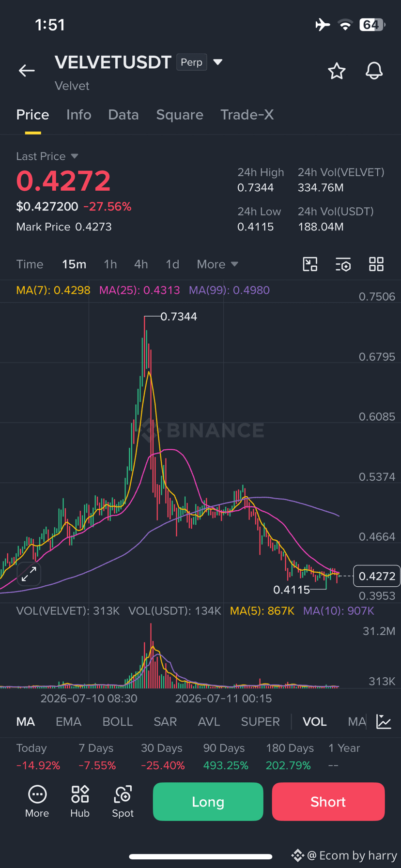Tap the 0.4115 low marker on chart
401x868 pixels.
tap(292, 590)
